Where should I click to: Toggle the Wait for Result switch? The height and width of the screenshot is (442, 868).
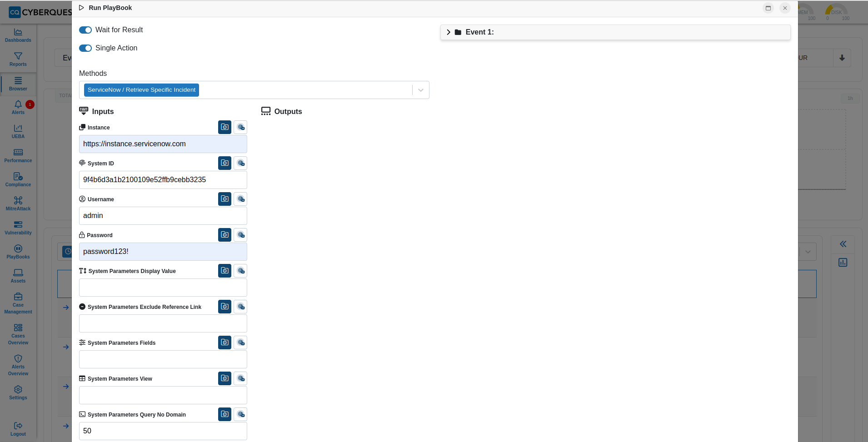click(85, 30)
